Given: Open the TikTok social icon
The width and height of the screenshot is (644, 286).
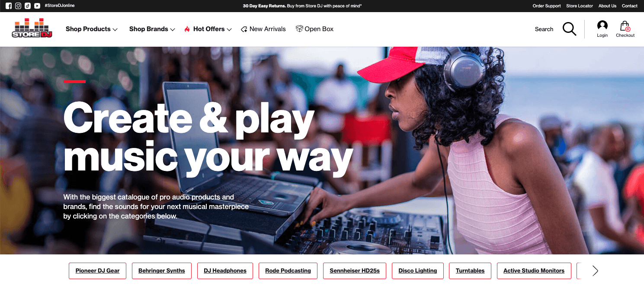Looking at the screenshot, I should 28,6.
